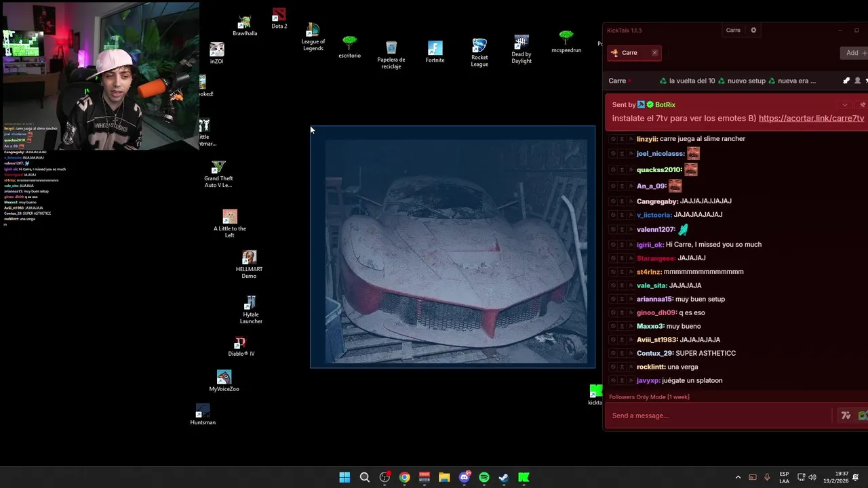
Task: Click username javyxp in chat
Action: click(649, 381)
